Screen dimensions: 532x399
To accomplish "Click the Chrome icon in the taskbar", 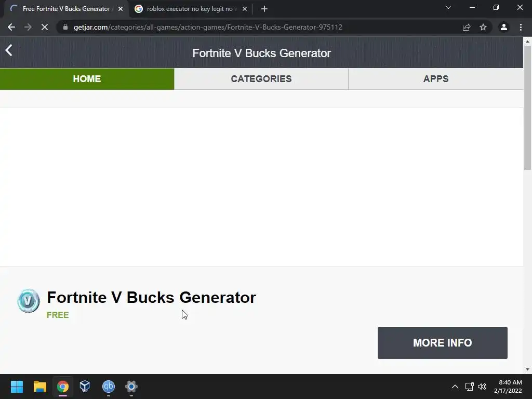I will [63, 387].
